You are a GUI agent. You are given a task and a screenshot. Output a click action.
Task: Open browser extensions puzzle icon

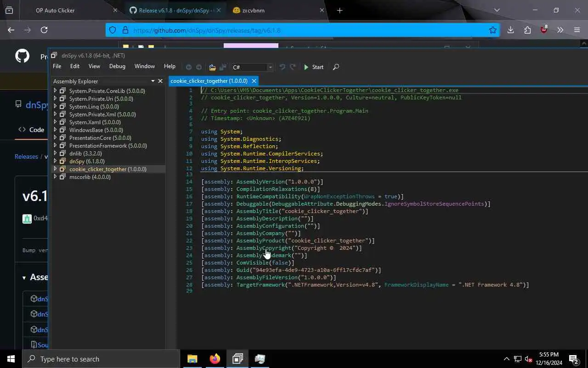point(527,30)
